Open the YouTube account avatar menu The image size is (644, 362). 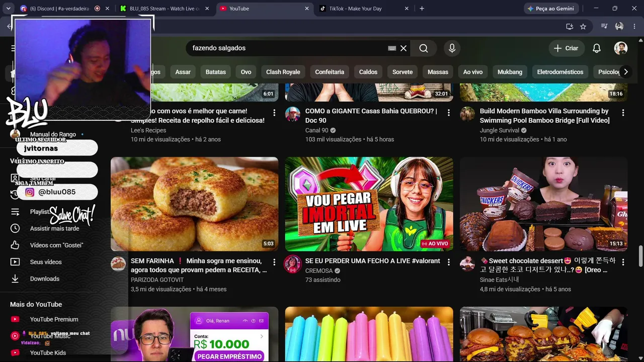tap(621, 48)
